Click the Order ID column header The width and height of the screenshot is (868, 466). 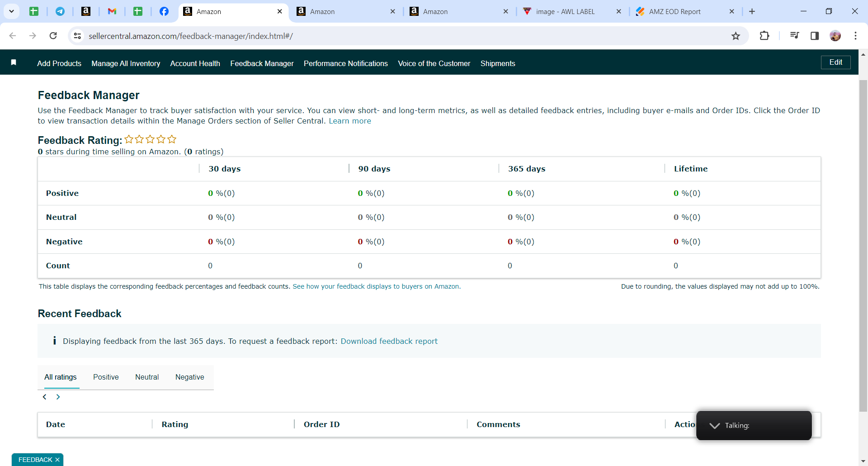coord(321,424)
